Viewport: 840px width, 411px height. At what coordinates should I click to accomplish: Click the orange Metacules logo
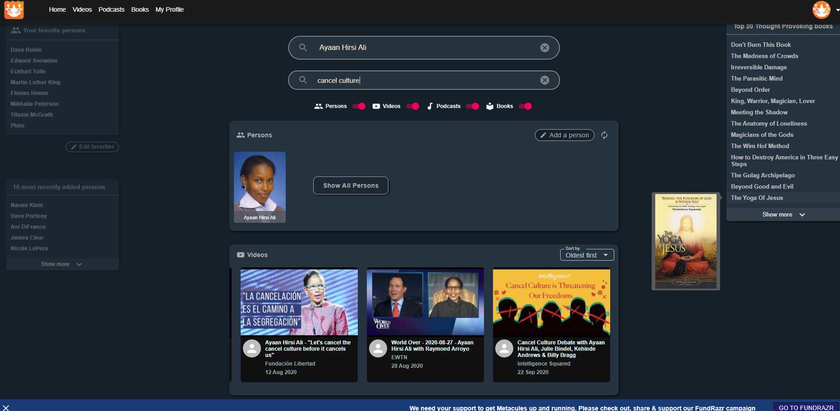[14, 10]
